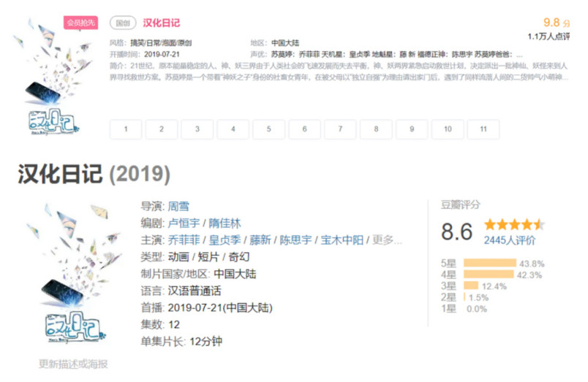Click 地区 中国大陆 in top panel
The width and height of the screenshot is (588, 382).
(x=275, y=42)
